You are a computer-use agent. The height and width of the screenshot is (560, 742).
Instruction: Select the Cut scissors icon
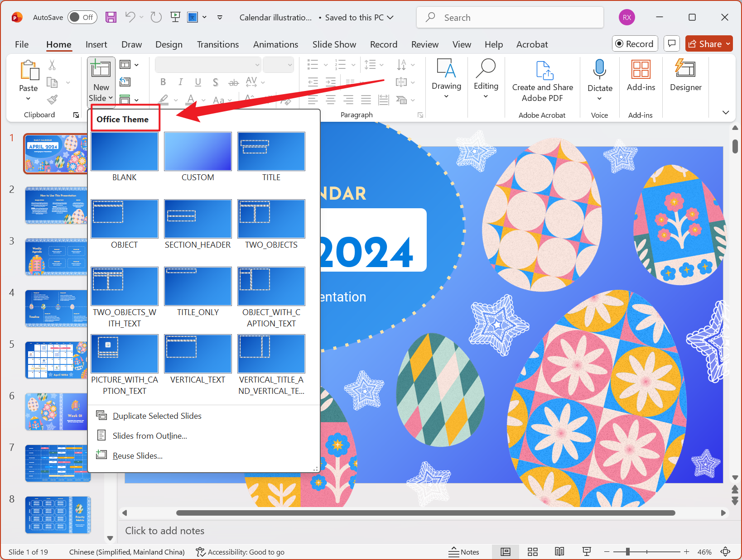coord(52,65)
